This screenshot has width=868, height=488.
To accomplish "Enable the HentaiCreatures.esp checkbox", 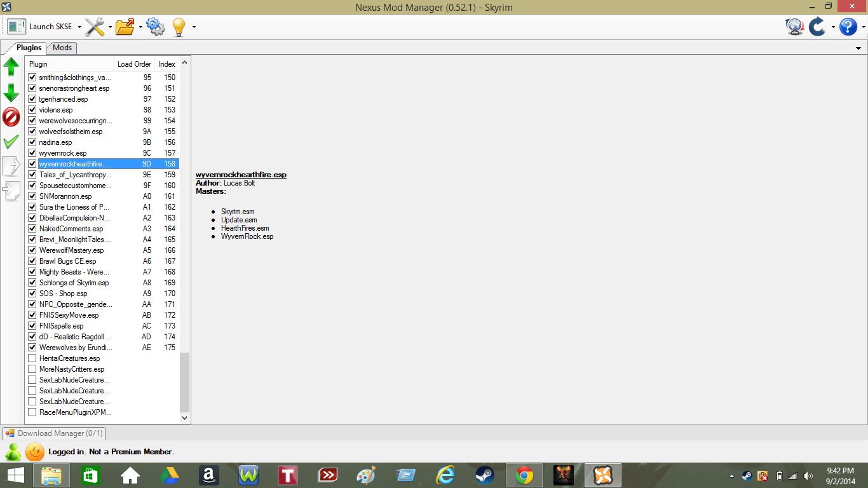I will (32, 358).
